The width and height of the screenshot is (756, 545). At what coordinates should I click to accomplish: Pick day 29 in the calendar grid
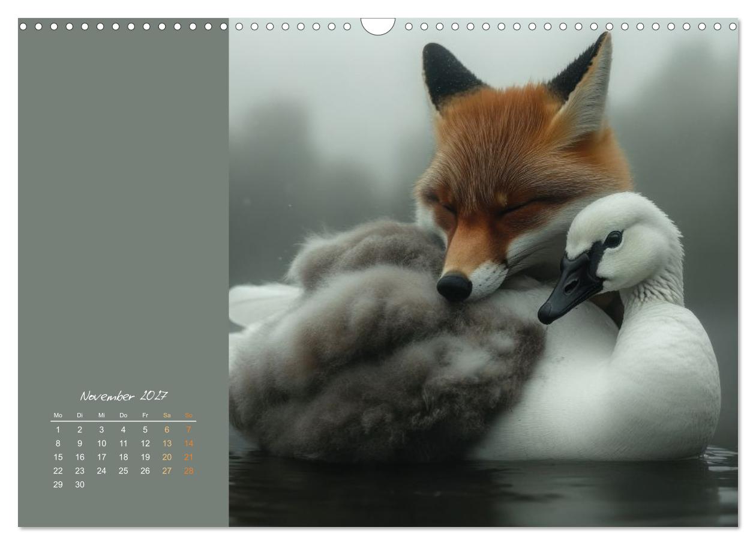click(58, 485)
